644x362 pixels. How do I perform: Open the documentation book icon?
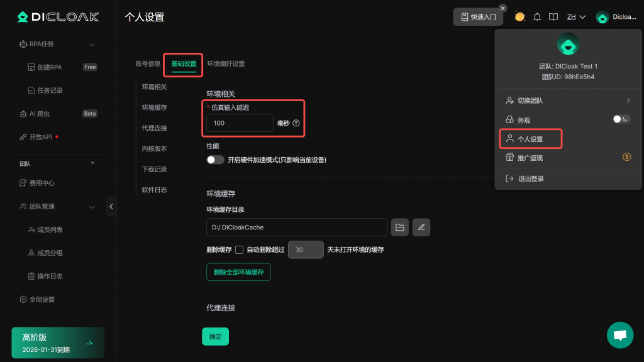coord(553,17)
